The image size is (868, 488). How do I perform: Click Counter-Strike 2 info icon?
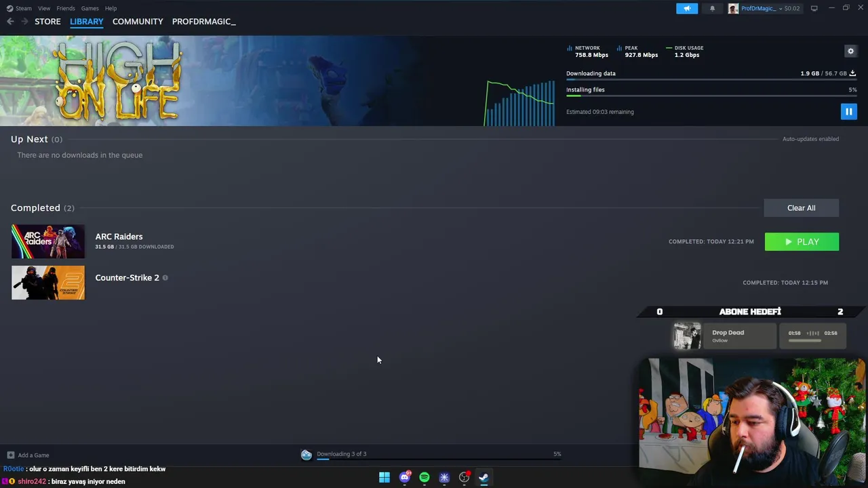(x=165, y=277)
